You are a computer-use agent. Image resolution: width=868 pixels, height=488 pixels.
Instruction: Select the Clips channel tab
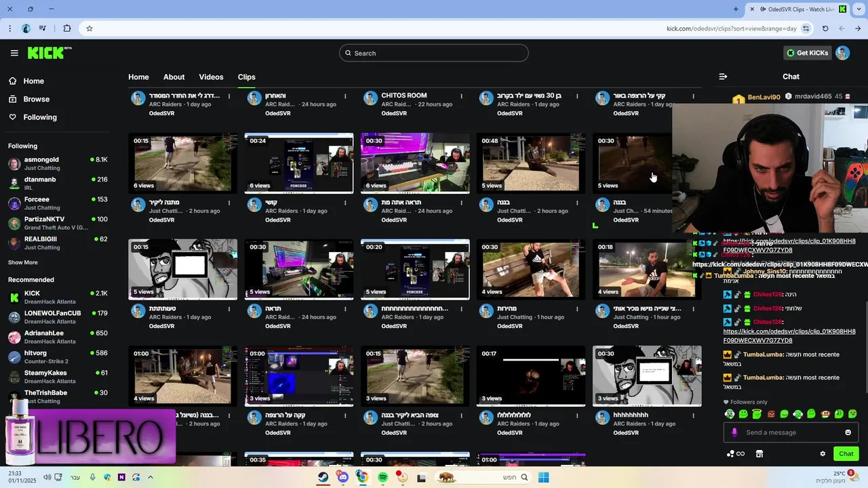click(246, 77)
